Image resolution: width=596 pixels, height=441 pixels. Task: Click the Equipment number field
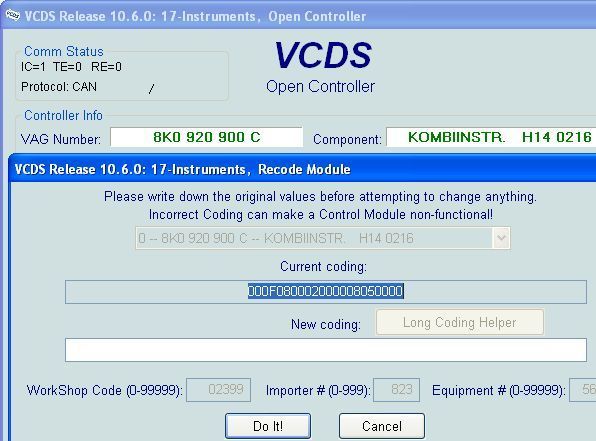coord(582,390)
